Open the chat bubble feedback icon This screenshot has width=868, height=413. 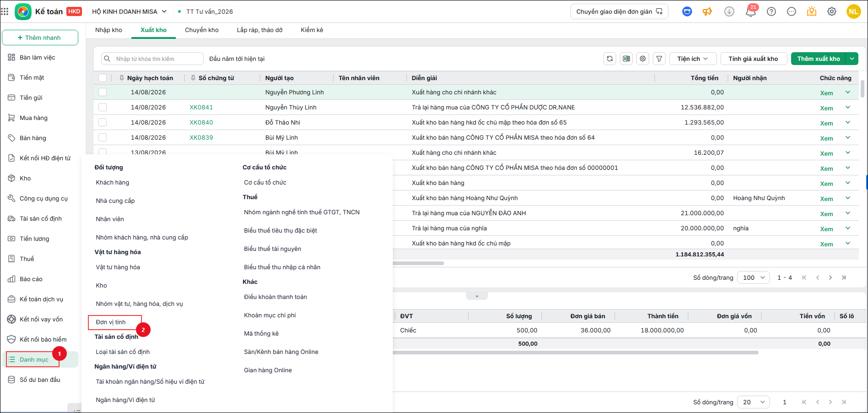[x=792, y=11]
